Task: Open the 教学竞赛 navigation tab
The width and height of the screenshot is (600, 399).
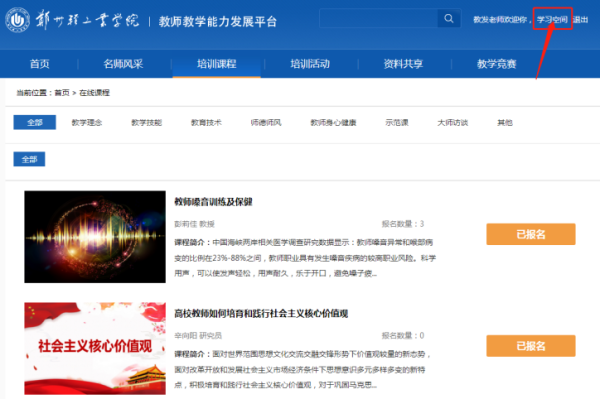Action: (497, 64)
